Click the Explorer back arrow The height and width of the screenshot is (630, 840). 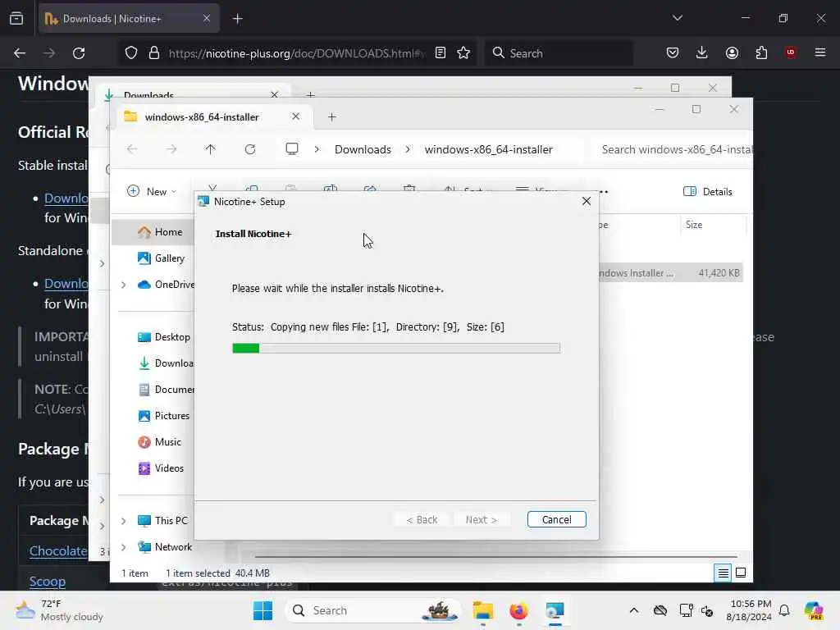pyautogui.click(x=132, y=149)
